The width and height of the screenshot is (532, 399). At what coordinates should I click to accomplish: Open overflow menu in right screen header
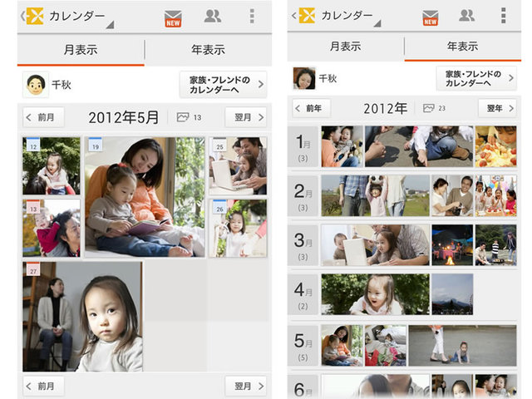click(504, 16)
